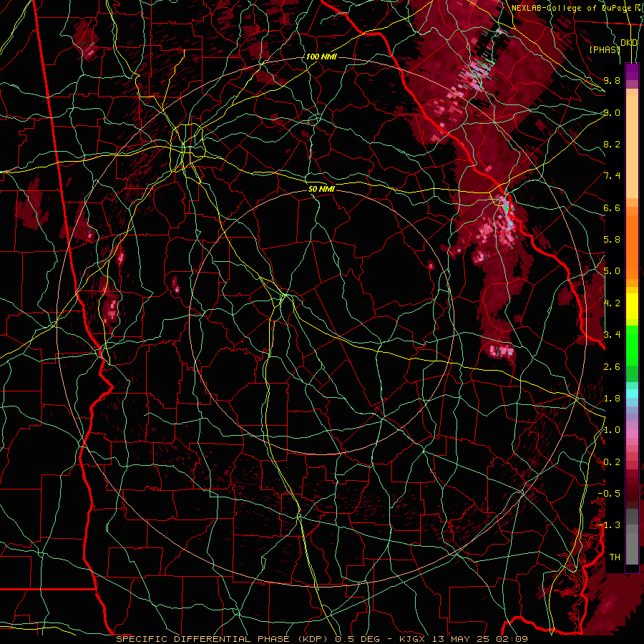
Task: Click the 9.0 color scale value
Action: click(x=612, y=112)
